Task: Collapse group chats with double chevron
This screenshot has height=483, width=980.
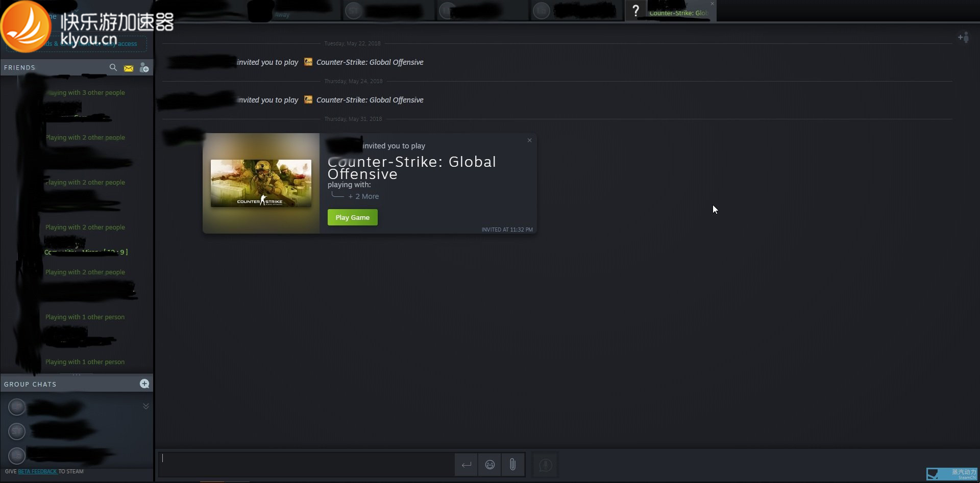Action: click(146, 406)
